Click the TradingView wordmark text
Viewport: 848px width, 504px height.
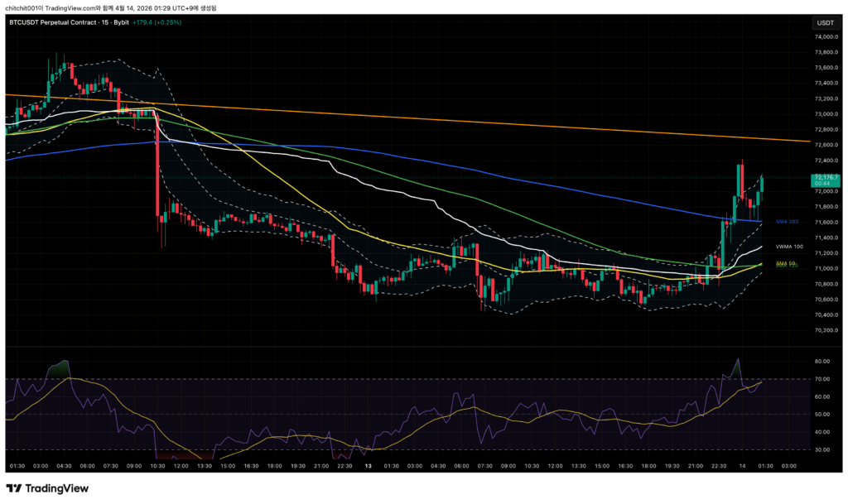56,488
